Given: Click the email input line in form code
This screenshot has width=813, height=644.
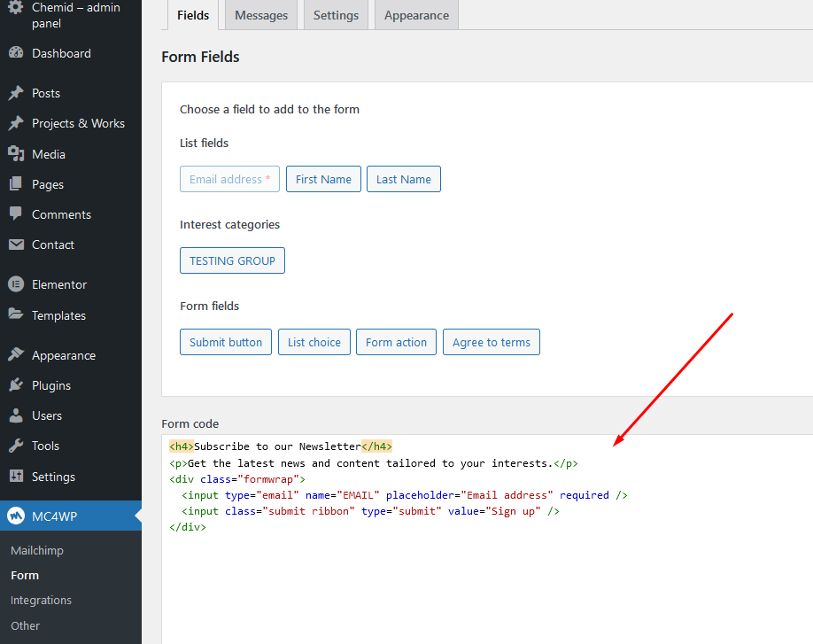Looking at the screenshot, I should tap(405, 494).
